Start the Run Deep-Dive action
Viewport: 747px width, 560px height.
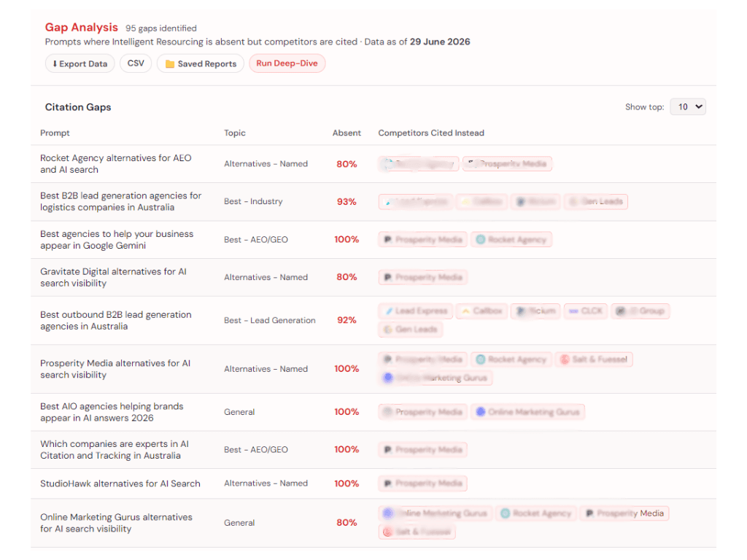click(x=287, y=63)
